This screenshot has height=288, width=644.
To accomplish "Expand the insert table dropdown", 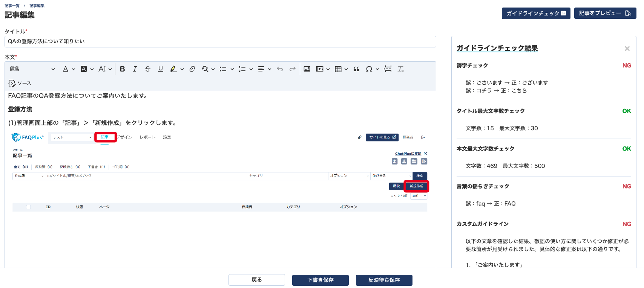I will pos(346,69).
